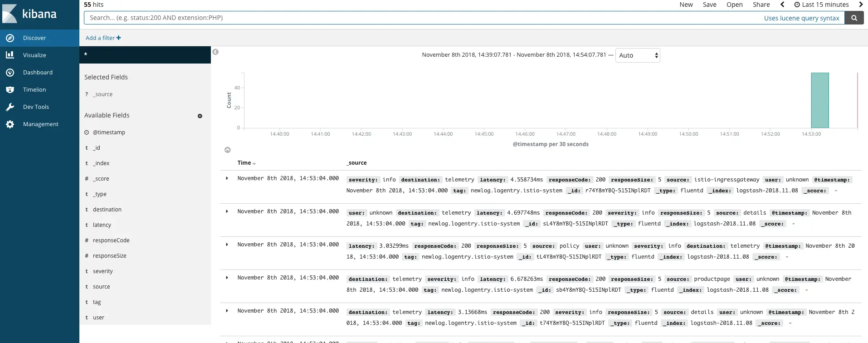The image size is (868, 343).
Task: Click the histogram bar at 14:53:00
Action: (x=820, y=100)
